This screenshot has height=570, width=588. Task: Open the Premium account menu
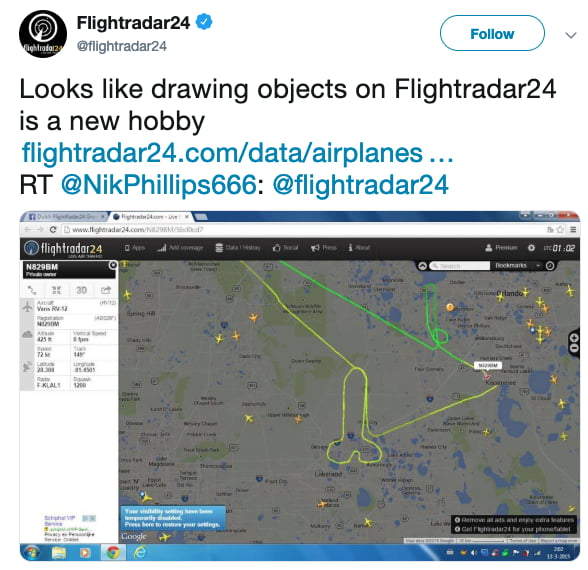501,248
